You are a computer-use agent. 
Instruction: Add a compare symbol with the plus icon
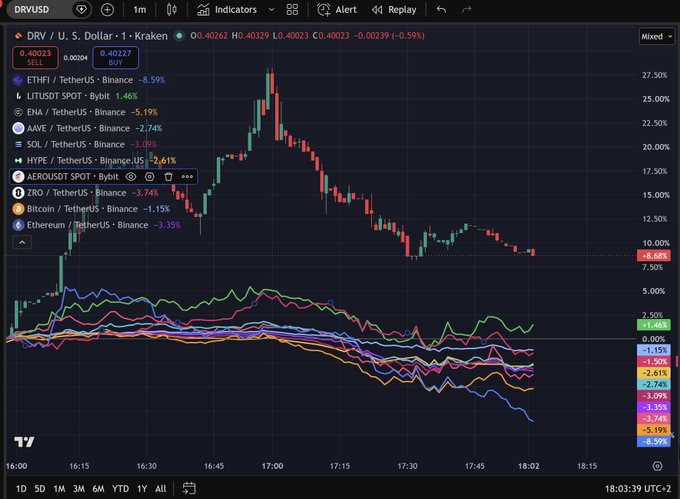[x=107, y=10]
